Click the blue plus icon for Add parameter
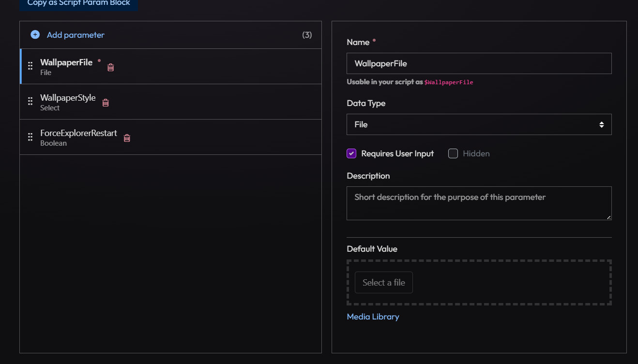 35,35
